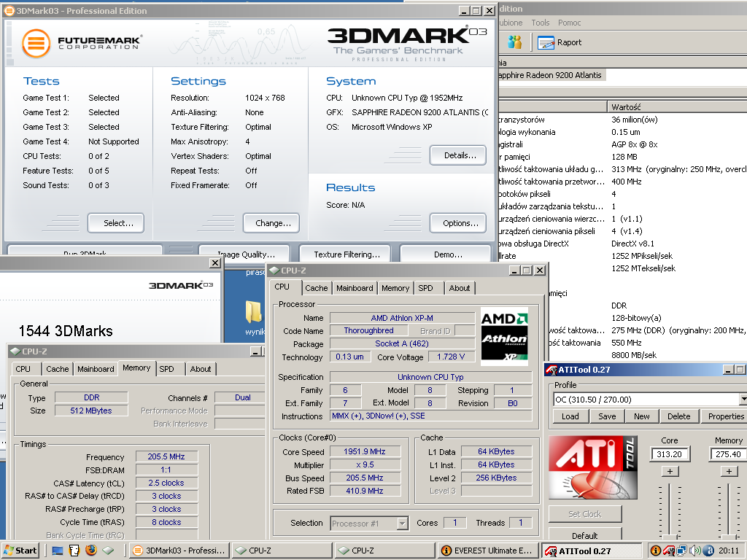Click the Delete profile button in ATITool

[x=679, y=416]
